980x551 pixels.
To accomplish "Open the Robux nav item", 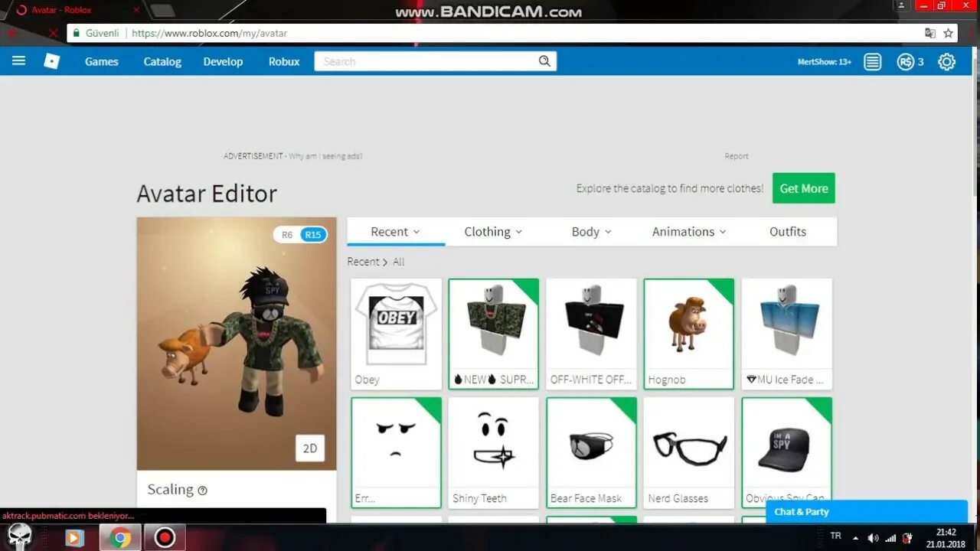I will (x=284, y=62).
